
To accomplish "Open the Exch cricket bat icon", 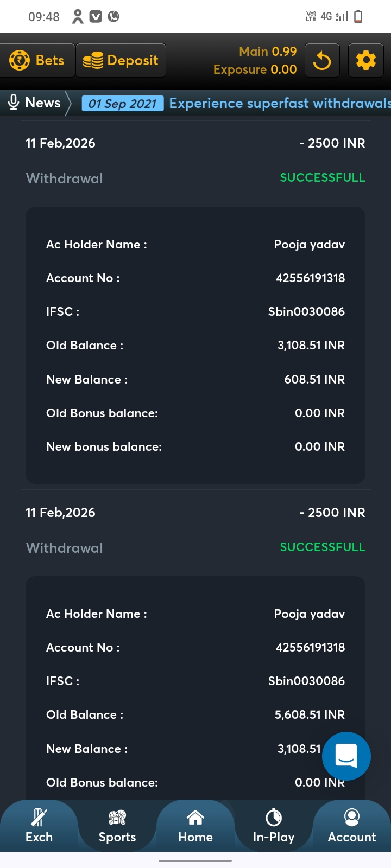I will click(39, 817).
